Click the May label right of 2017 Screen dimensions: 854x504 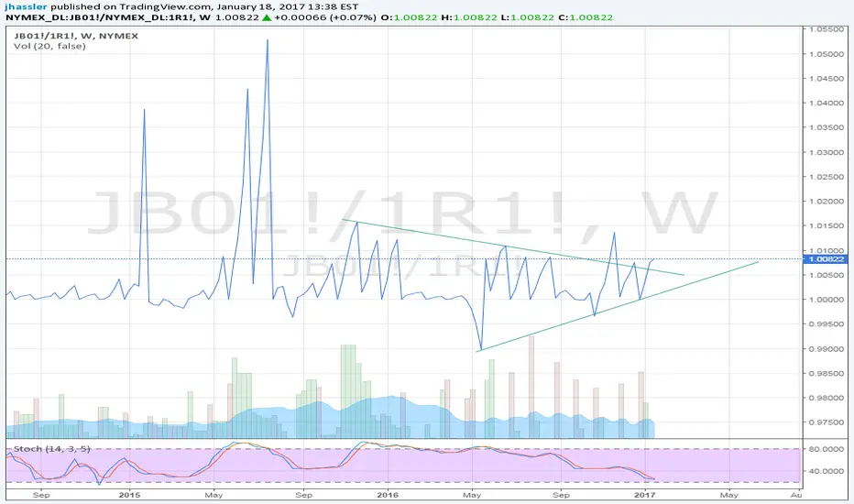[729, 495]
